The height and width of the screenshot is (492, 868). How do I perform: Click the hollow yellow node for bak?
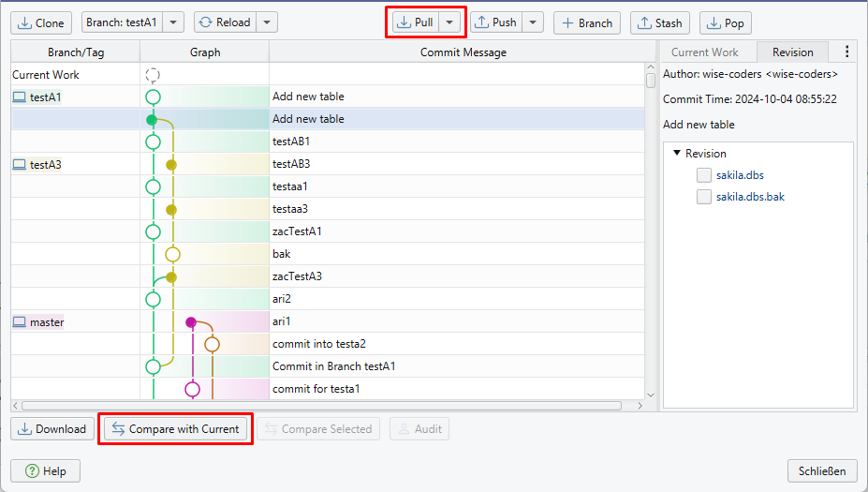[x=172, y=254]
